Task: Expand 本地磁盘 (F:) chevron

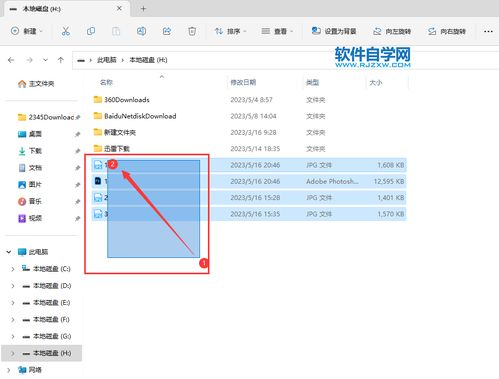Action: click(x=13, y=320)
